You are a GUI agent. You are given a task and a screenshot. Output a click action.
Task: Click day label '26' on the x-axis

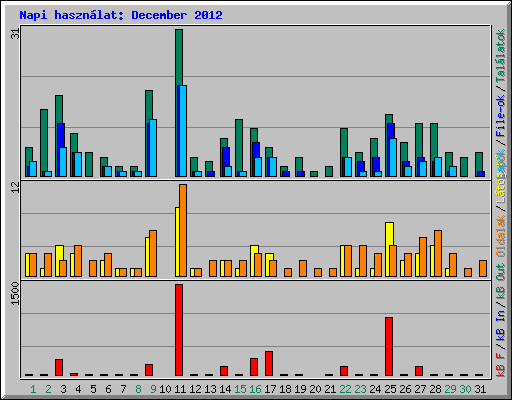405,389
